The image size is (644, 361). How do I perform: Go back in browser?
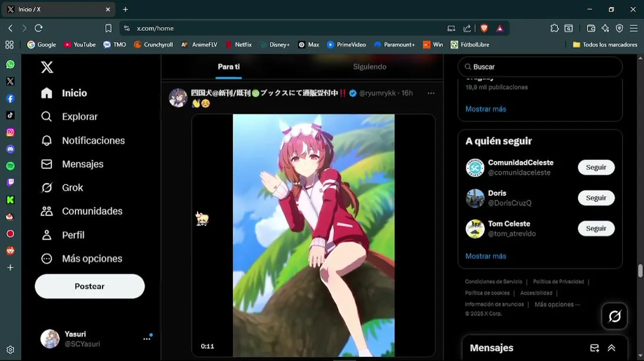(11, 29)
